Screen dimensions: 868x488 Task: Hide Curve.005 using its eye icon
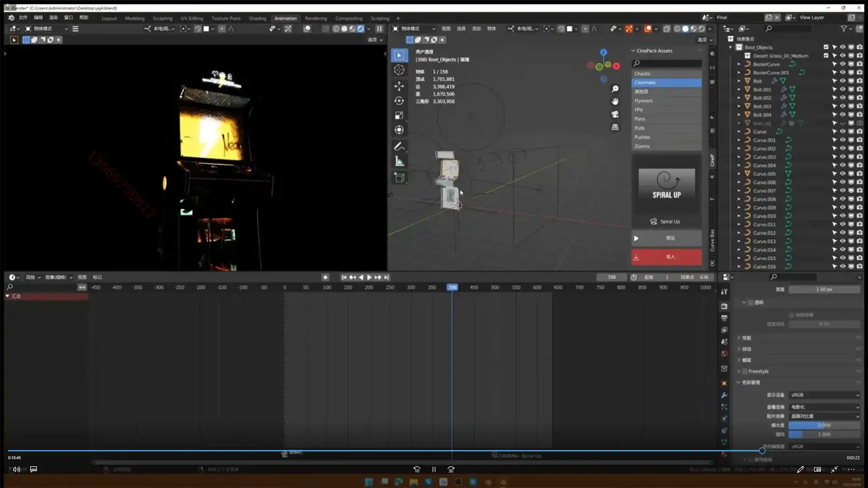[843, 174]
